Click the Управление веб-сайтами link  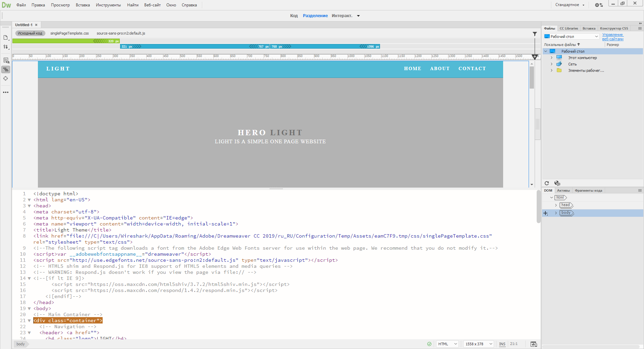(612, 37)
